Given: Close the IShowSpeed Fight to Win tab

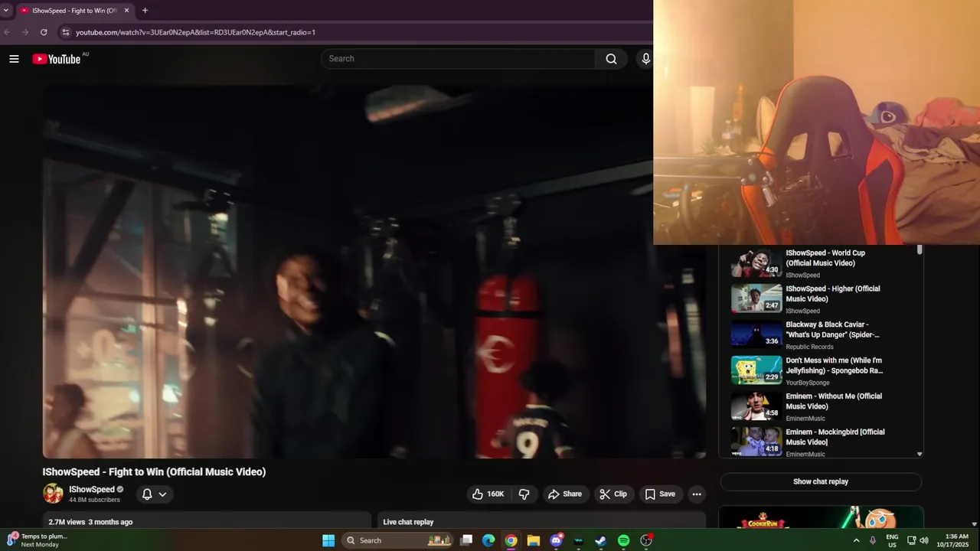Looking at the screenshot, I should coord(127,11).
